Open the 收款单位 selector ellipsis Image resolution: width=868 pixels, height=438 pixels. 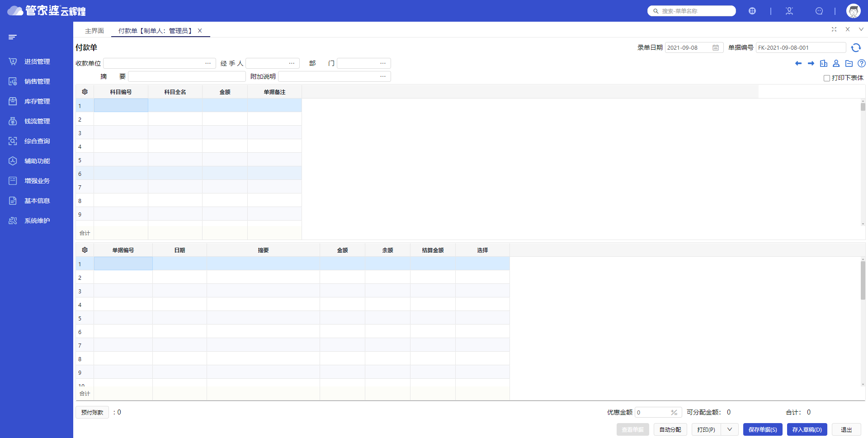coord(208,63)
